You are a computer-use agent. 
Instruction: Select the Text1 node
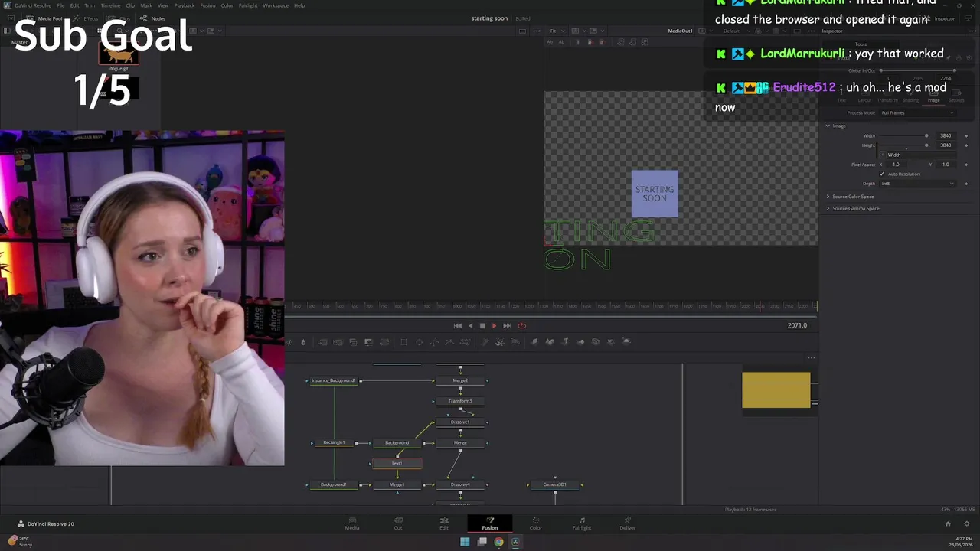[x=397, y=464]
